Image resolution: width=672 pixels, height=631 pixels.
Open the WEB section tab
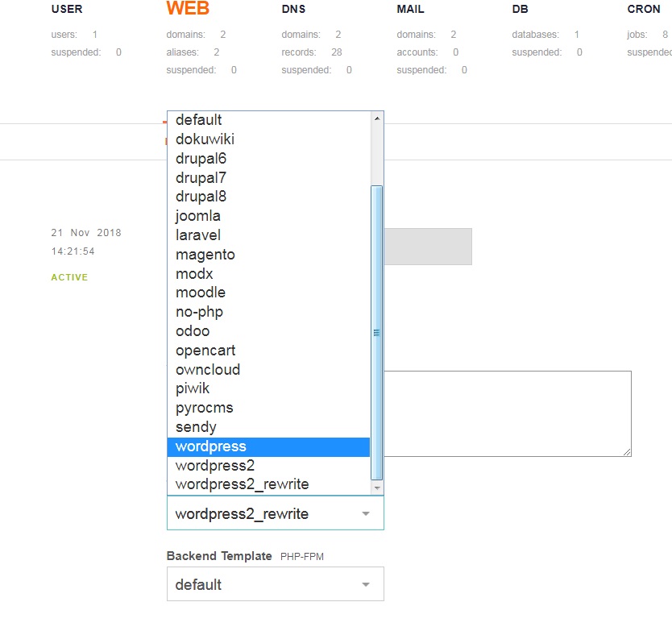click(x=188, y=8)
